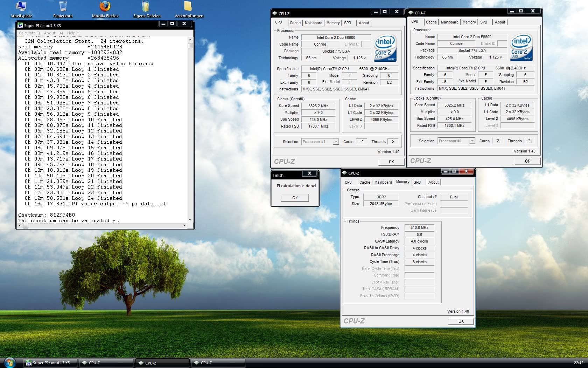
Task: Click title bar icon of memory CPU-Z window
Action: point(344,173)
